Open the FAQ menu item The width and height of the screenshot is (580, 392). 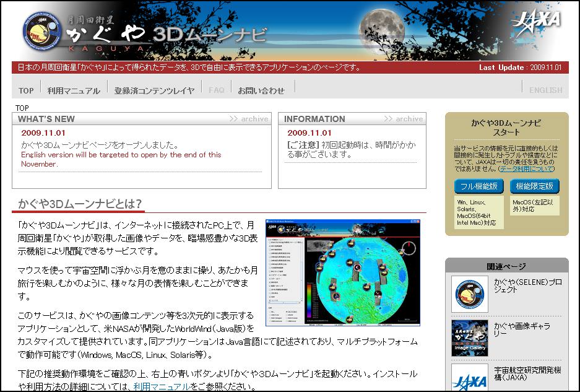(x=217, y=90)
